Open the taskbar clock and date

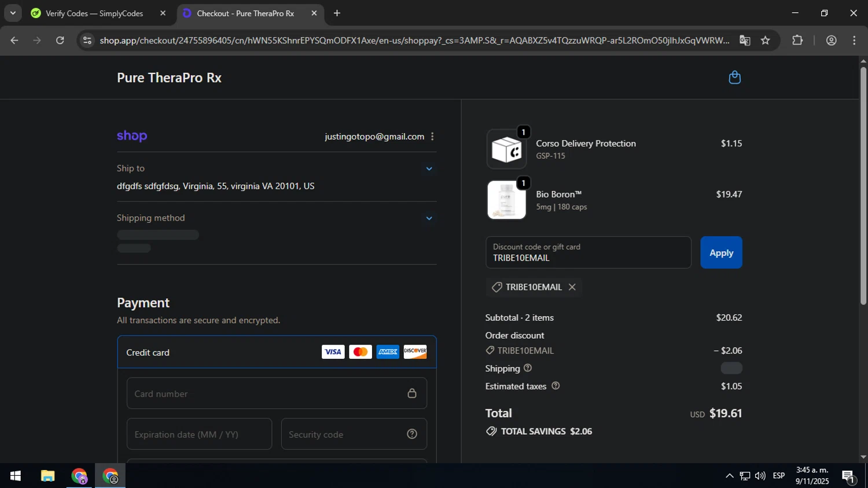pyautogui.click(x=812, y=476)
